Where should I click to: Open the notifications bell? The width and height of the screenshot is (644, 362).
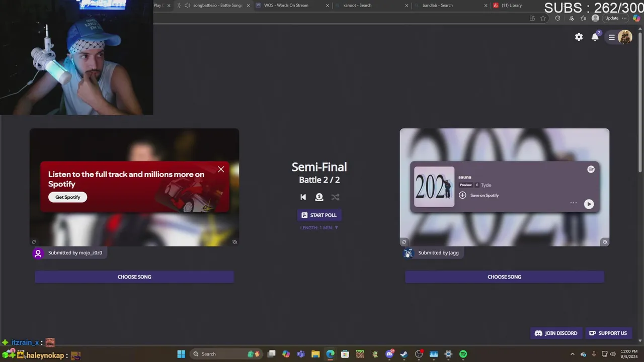(x=595, y=37)
